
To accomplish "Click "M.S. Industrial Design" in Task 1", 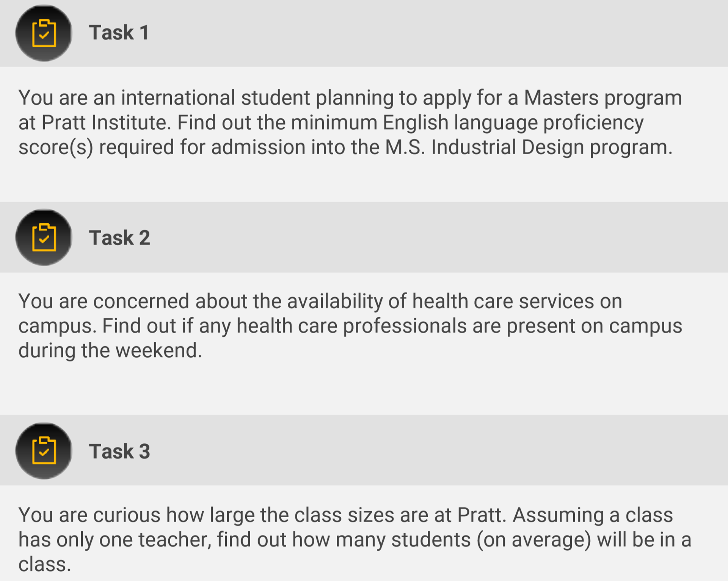I will click(485, 147).
